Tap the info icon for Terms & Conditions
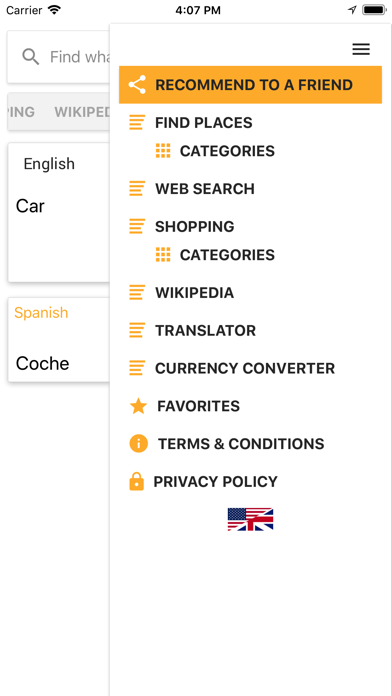Viewport: 392px width, 696px height. pos(138,444)
